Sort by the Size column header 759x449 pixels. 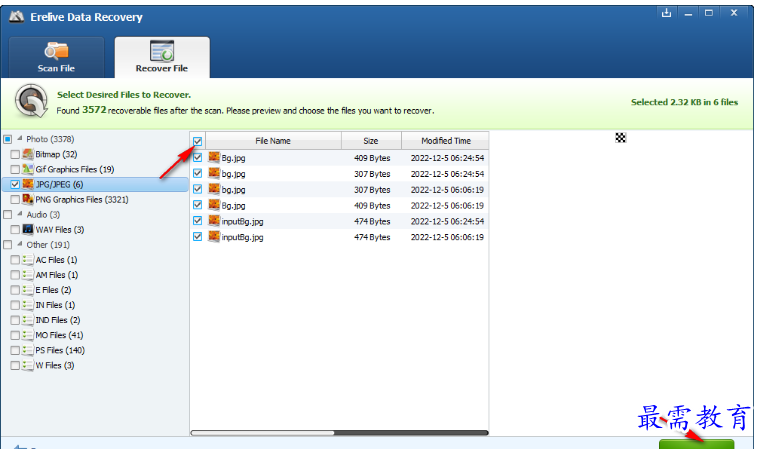pyautogui.click(x=371, y=141)
